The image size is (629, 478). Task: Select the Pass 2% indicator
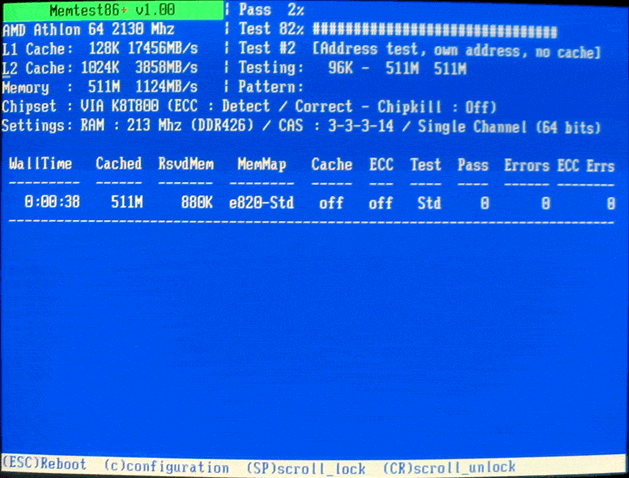point(272,10)
